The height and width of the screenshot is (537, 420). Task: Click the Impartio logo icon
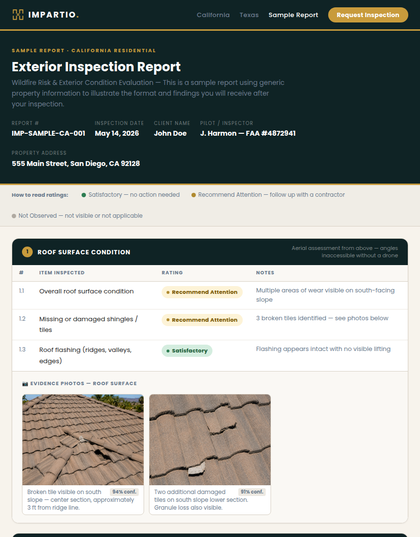point(18,15)
